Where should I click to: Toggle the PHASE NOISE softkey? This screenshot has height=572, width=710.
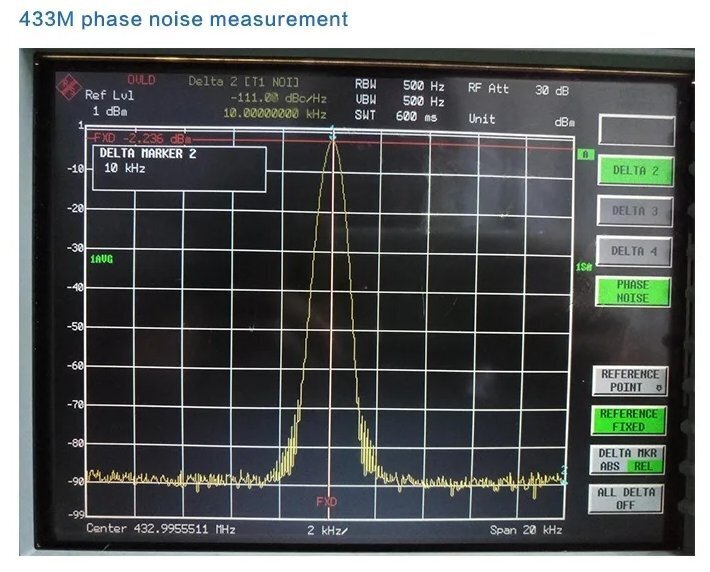coord(631,291)
